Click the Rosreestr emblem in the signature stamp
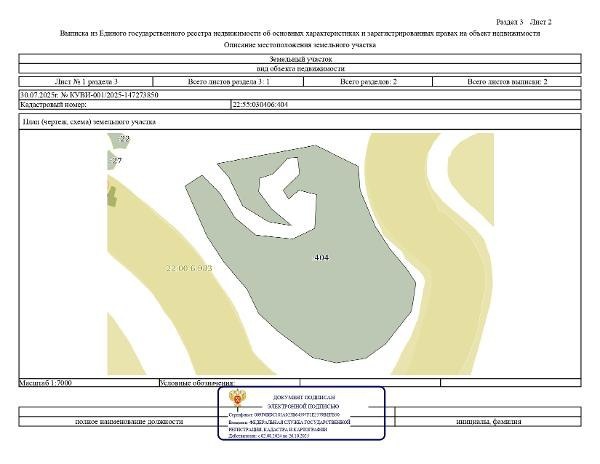Viewport: 600px width, 464px height. 237,400
